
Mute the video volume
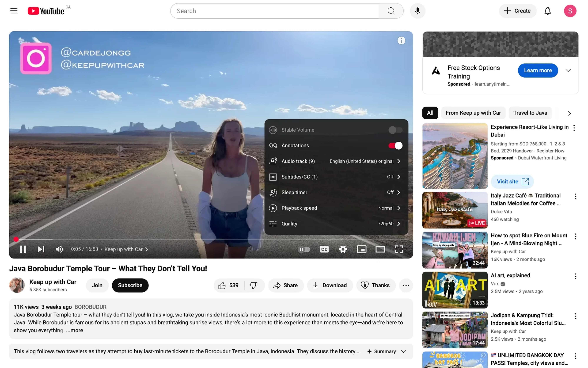59,249
